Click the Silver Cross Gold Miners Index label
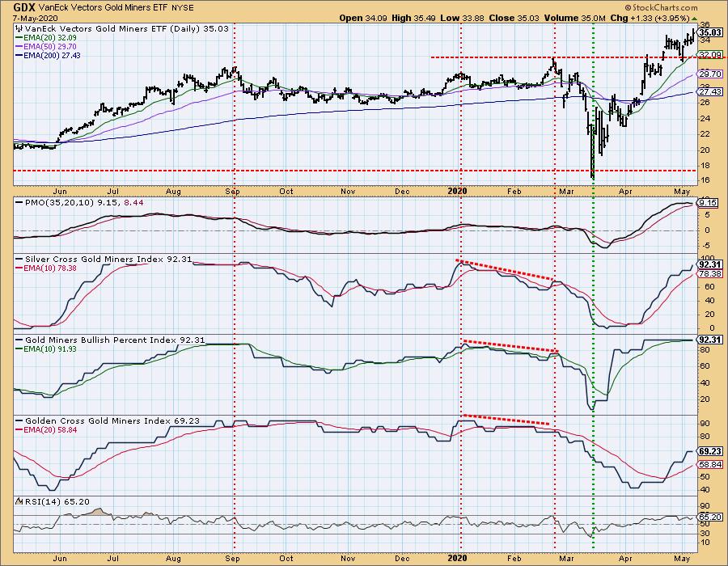This screenshot has height=566, width=728. click(104, 260)
